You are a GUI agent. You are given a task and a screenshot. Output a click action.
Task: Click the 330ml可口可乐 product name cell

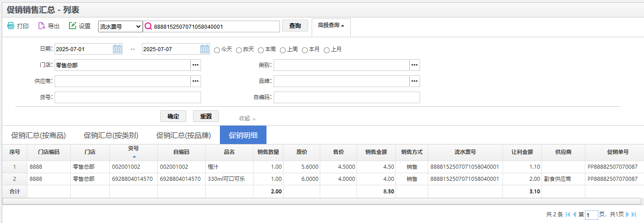(x=229, y=179)
